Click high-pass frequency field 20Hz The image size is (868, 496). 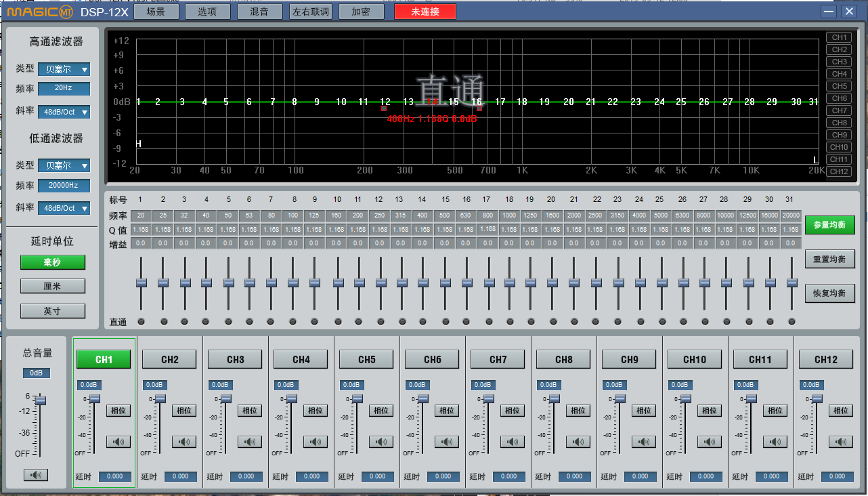click(64, 88)
